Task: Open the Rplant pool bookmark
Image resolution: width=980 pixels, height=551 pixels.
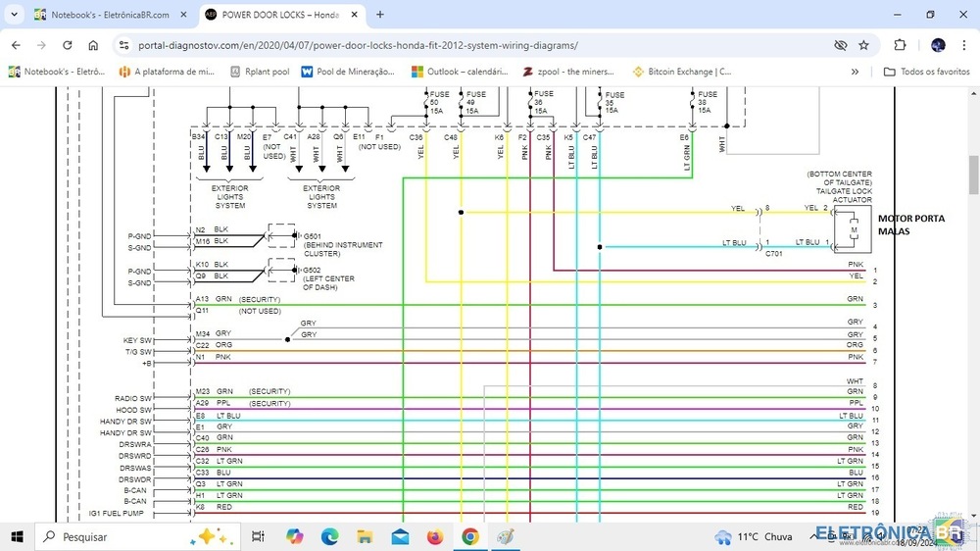Action: click(x=260, y=72)
